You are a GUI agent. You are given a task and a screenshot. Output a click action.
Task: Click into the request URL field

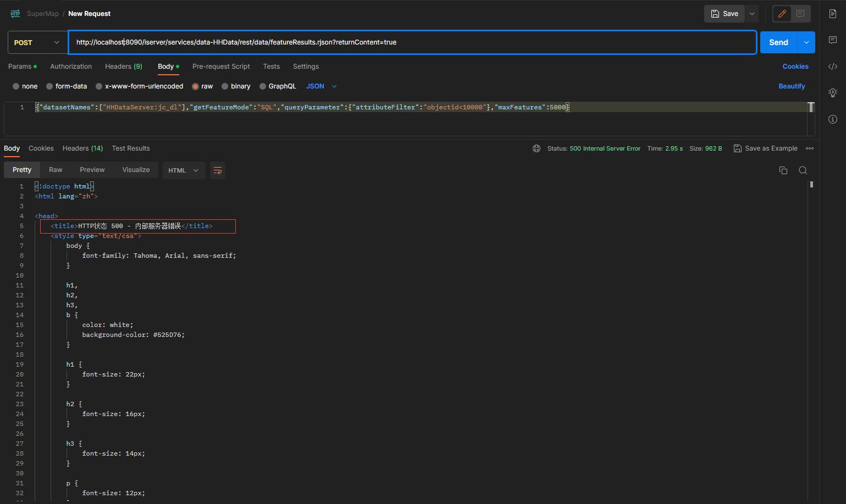[x=412, y=42]
